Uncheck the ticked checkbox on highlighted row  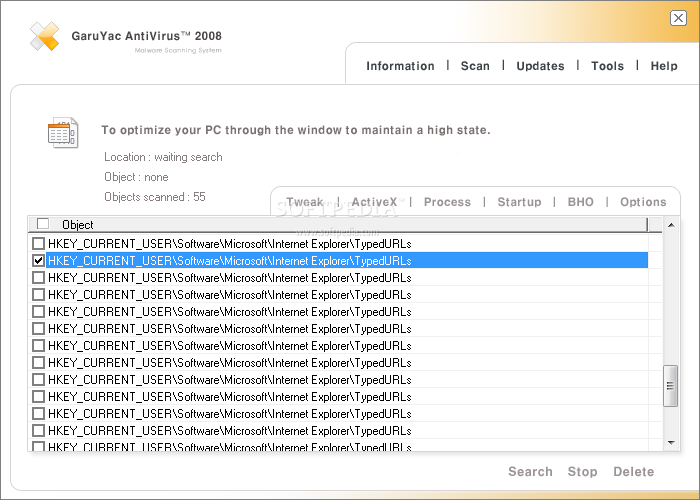tap(38, 260)
